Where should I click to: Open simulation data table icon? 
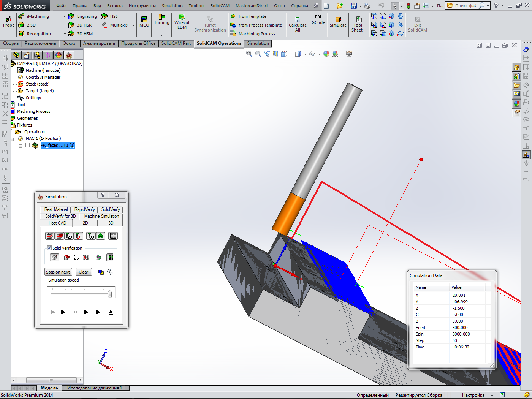[113, 236]
